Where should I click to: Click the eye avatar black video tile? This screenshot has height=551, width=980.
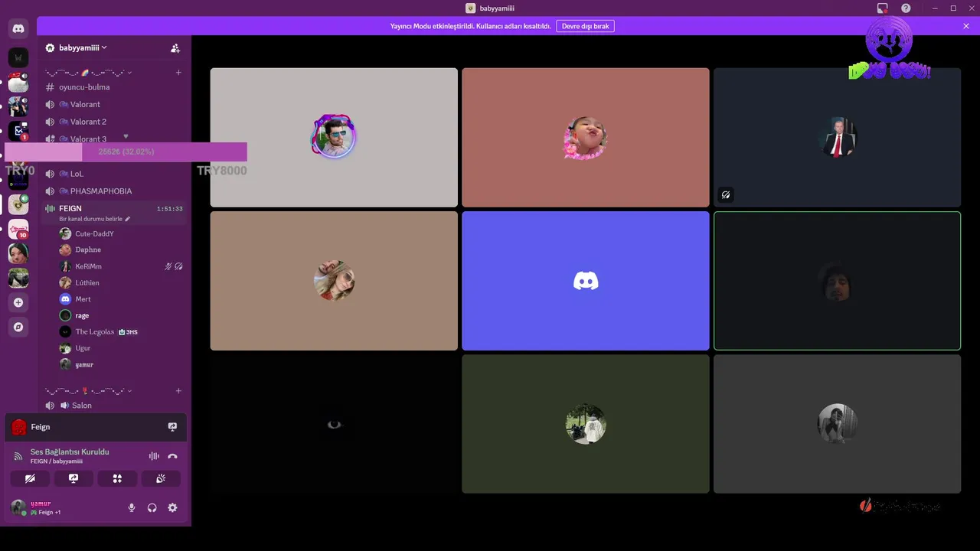coord(334,424)
